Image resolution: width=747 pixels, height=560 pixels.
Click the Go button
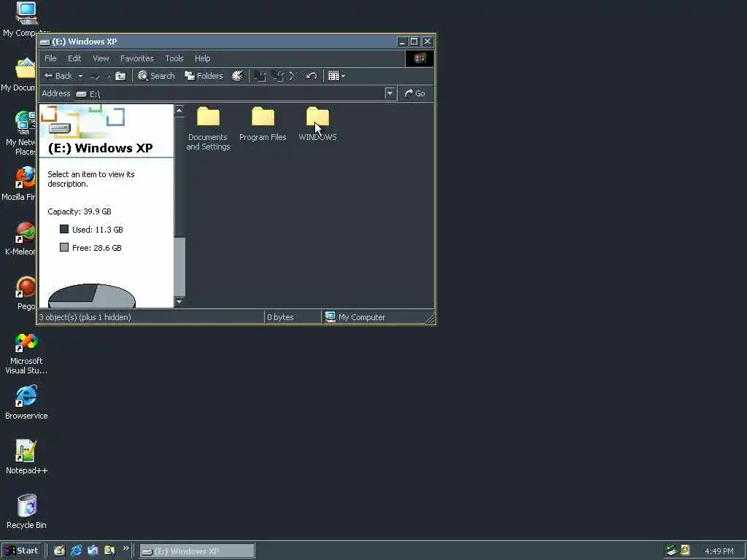415,93
